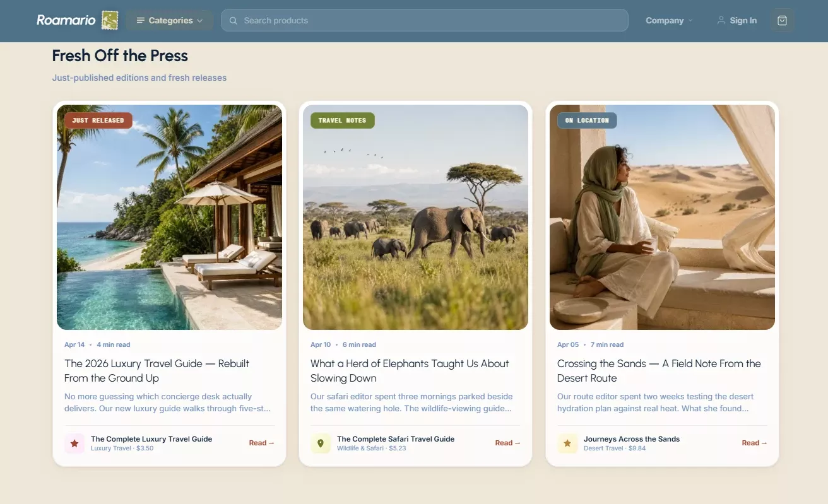This screenshot has height=504, width=828.
Task: Click Read link on Safari card
Action: 507,443
